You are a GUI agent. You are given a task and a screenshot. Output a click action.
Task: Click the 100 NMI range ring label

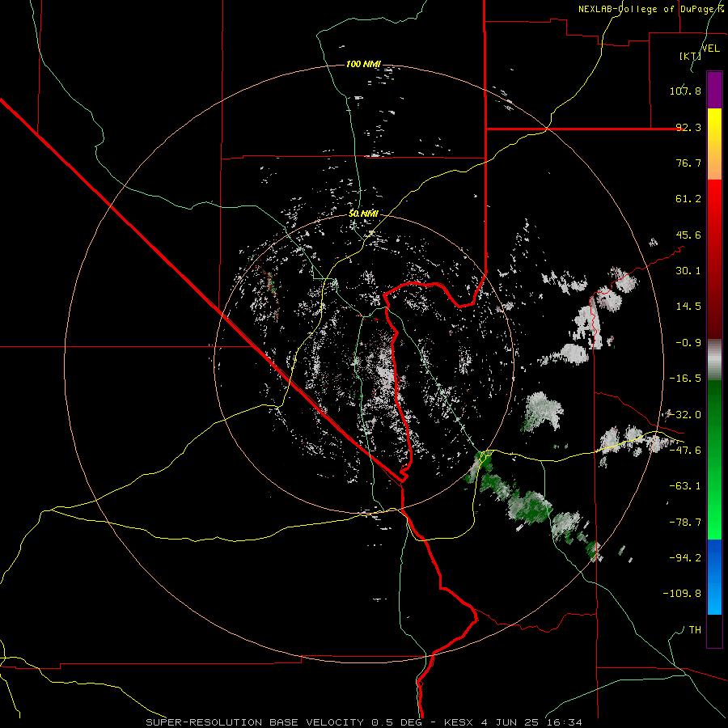point(363,64)
